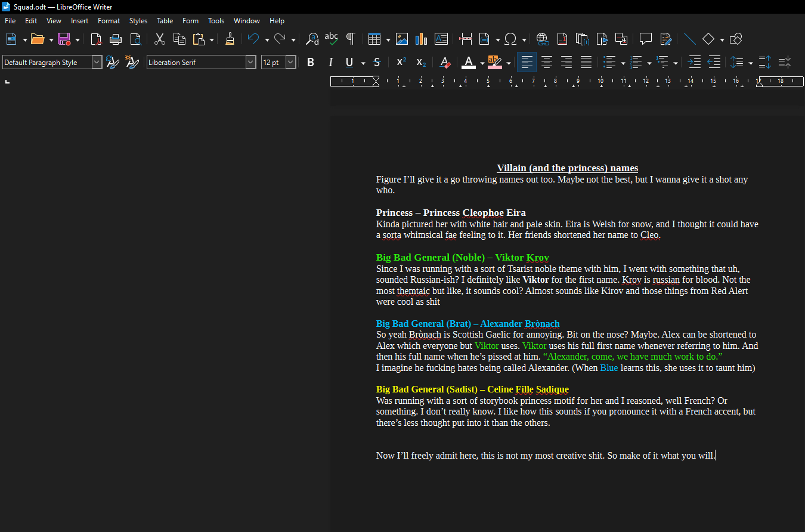
Task: Open the highlighting color dropdown arrow
Action: point(508,63)
